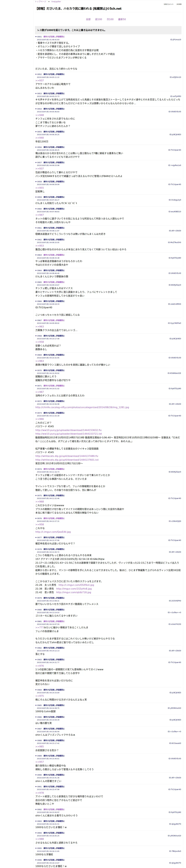Follow anchor >>966 in post 0973
The image size is (186, 868).
pos(40,419)
